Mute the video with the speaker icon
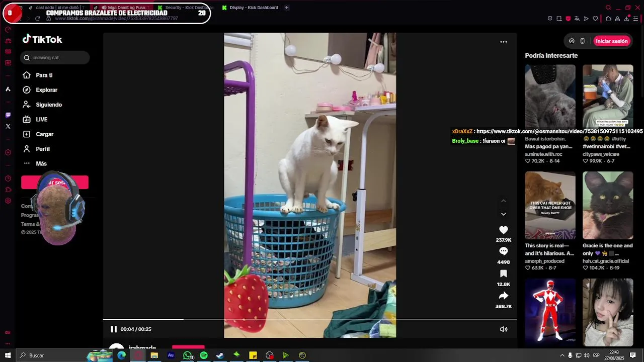 tap(503, 329)
